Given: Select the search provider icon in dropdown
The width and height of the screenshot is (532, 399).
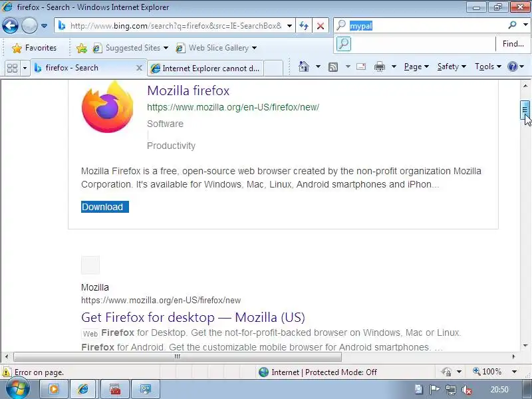Looking at the screenshot, I should tap(344, 44).
